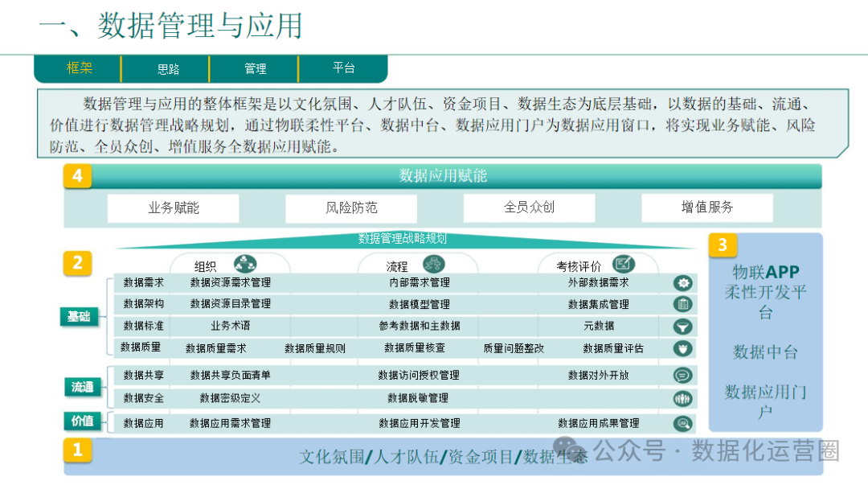The width and height of the screenshot is (868, 485).
Task: Click the 参考数据和主数据 cell
Action: point(420,326)
